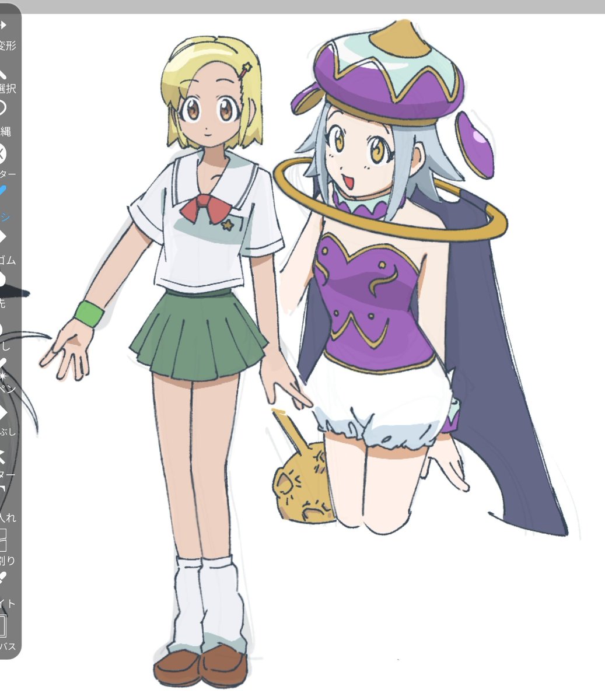Viewport: 605px width, 700px height.
Task: Select the Magic Wand (自動選択) tool
Action: pyautogui.click(x=8, y=79)
